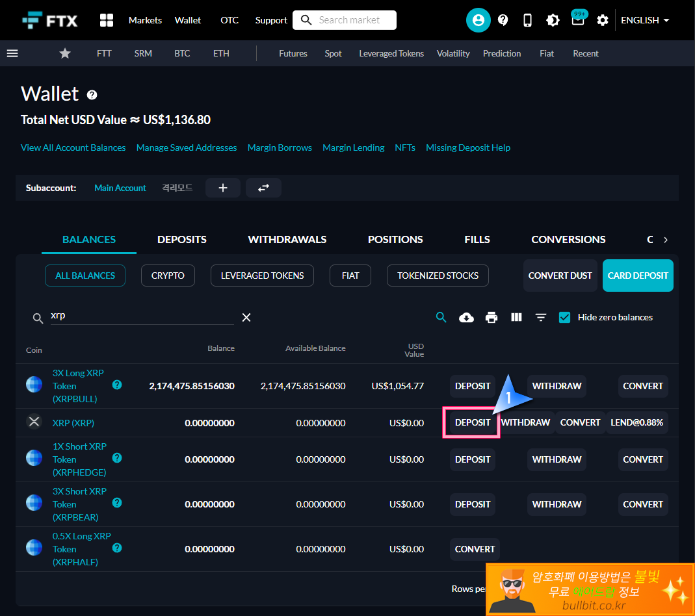The width and height of the screenshot is (695, 616).
Task: Open the Wallet menu in header
Action: [188, 20]
